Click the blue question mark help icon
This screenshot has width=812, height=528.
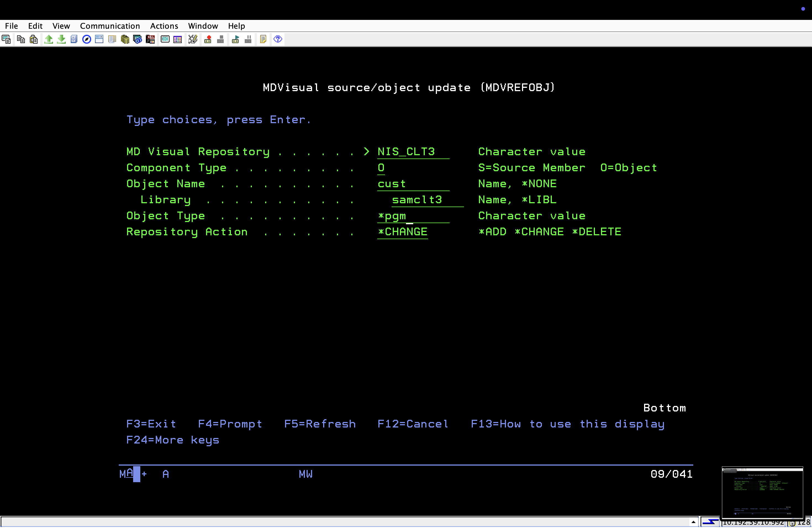(x=278, y=39)
